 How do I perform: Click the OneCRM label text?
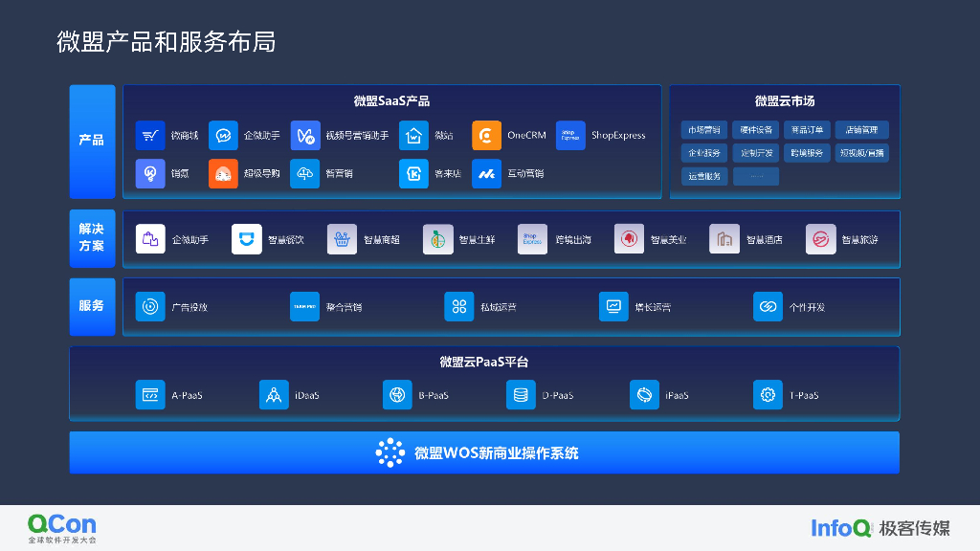tap(527, 136)
